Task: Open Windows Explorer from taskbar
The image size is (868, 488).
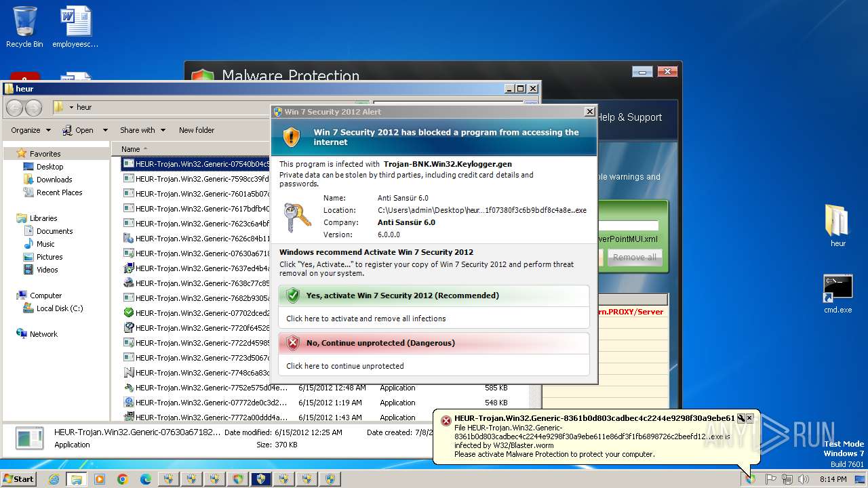Action: click(x=77, y=479)
